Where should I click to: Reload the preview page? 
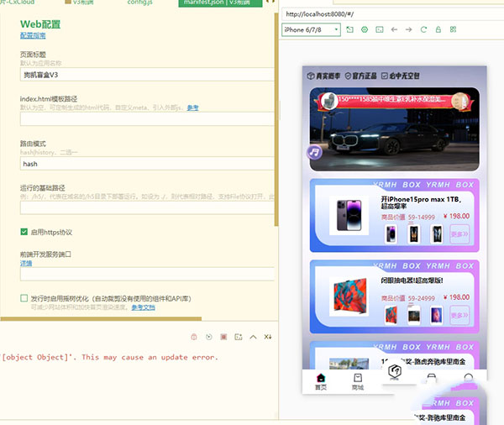423,29
